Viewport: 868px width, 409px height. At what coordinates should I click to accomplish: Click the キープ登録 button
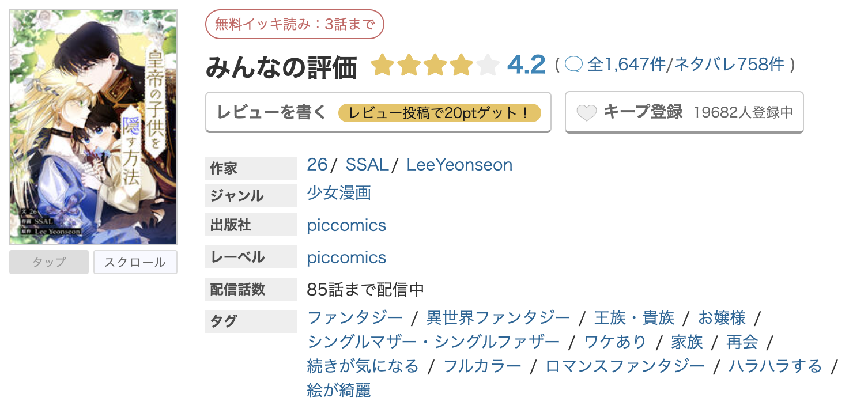[x=684, y=112]
